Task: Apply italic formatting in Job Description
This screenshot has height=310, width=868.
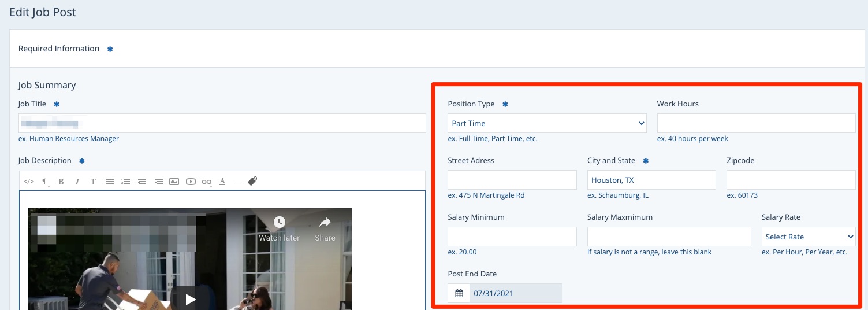Action: [77, 182]
